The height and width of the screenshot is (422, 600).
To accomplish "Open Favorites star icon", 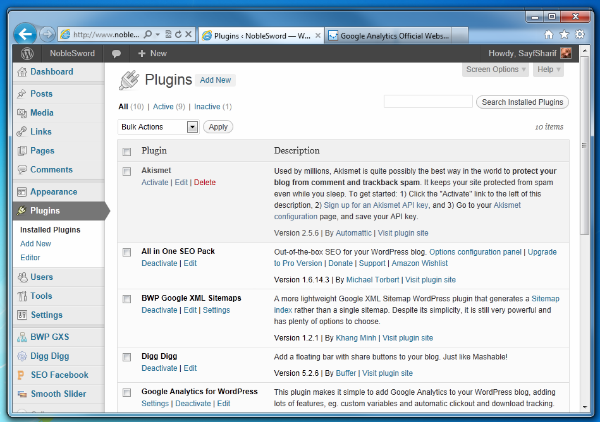I will (x=564, y=34).
